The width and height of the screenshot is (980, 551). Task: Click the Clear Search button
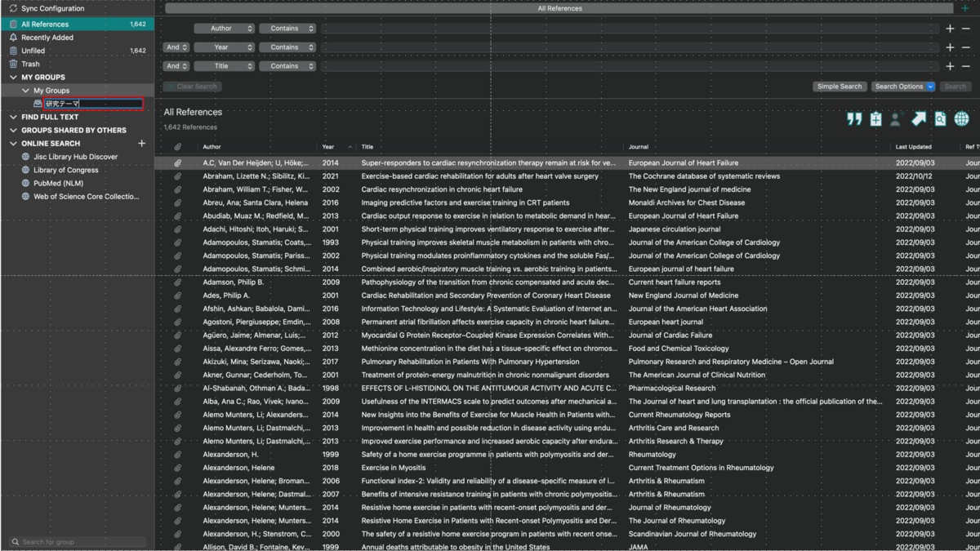point(192,87)
